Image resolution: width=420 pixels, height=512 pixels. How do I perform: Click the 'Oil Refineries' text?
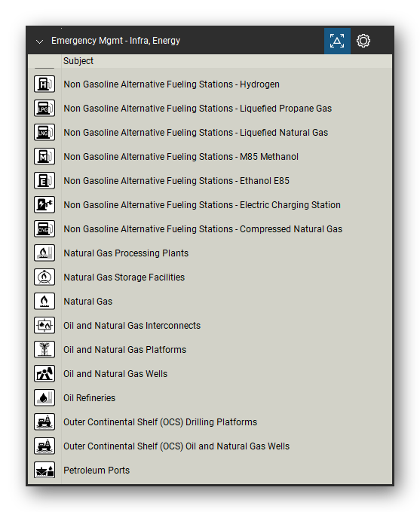89,398
